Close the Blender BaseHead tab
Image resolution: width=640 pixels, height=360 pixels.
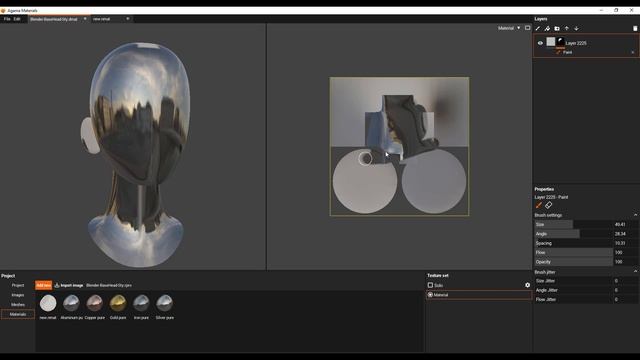[85, 19]
